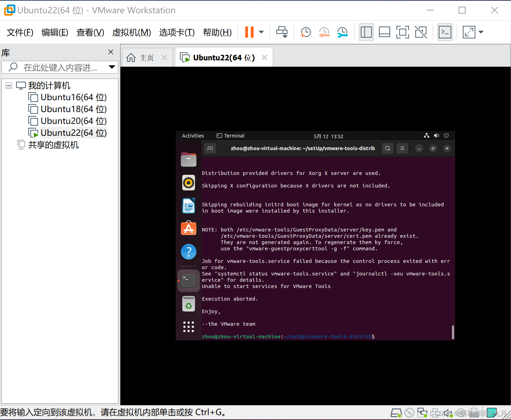This screenshot has height=420, width=511.
Task: Click the hard disk status icon
Action: pyautogui.click(x=396, y=413)
